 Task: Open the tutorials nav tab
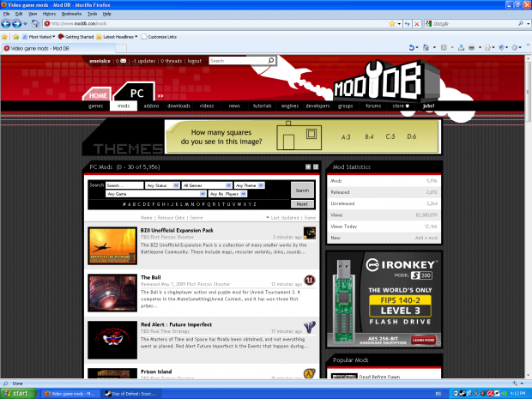tap(263, 106)
